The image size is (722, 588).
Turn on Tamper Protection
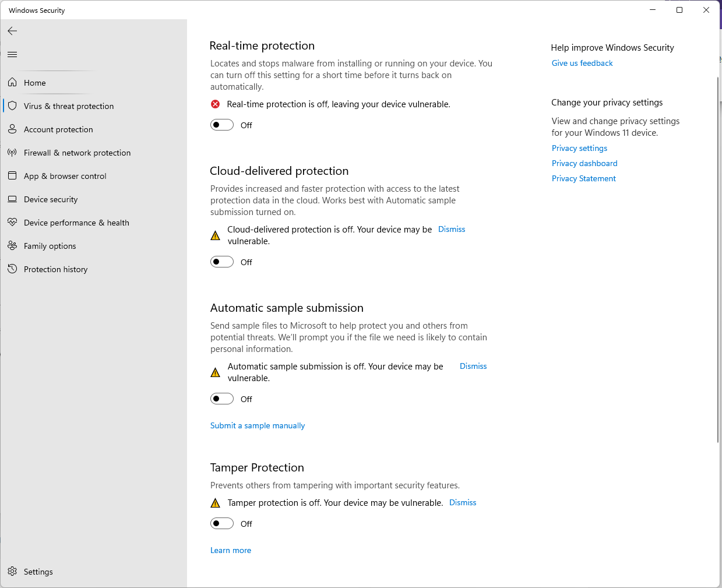221,523
